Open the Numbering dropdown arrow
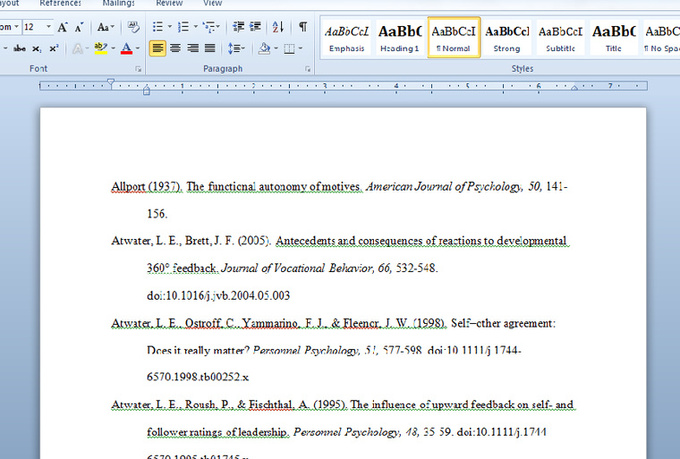This screenshot has width=680, height=459. tap(196, 27)
